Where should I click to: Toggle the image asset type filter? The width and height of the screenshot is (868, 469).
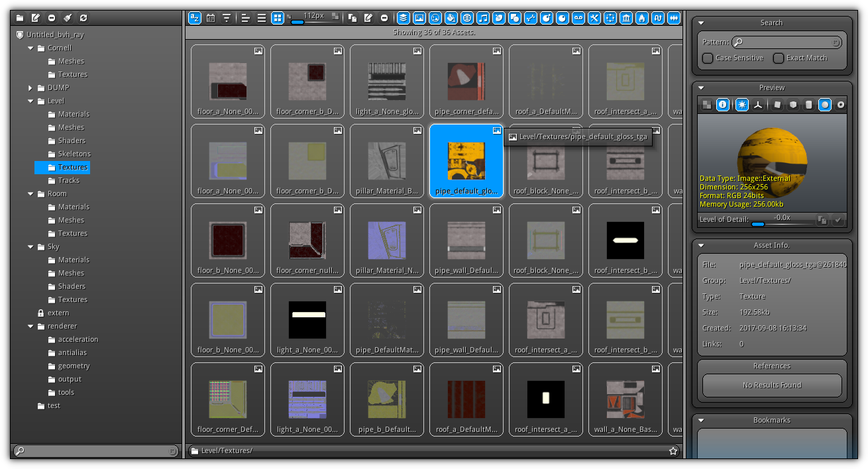pos(419,18)
